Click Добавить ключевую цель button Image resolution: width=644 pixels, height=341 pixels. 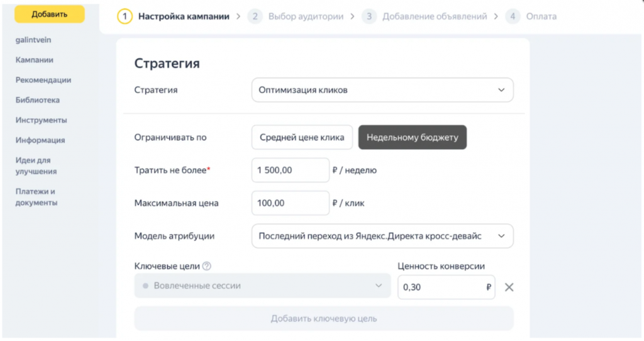[324, 318]
